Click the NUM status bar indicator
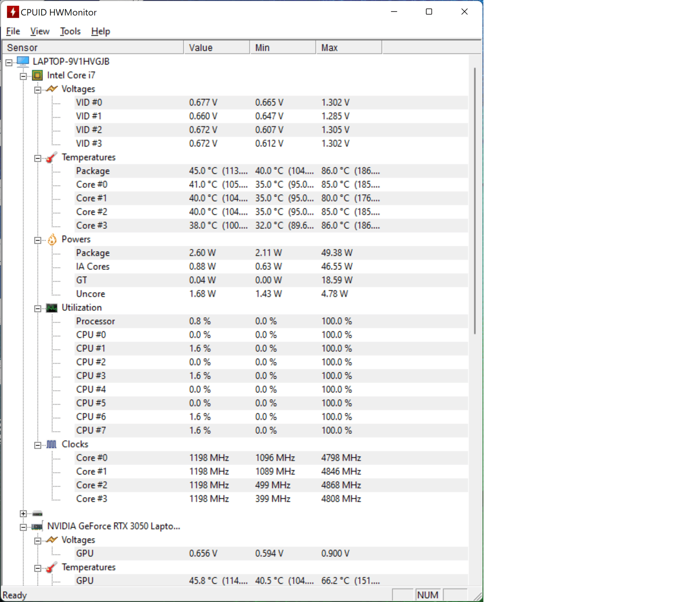 [x=428, y=595]
